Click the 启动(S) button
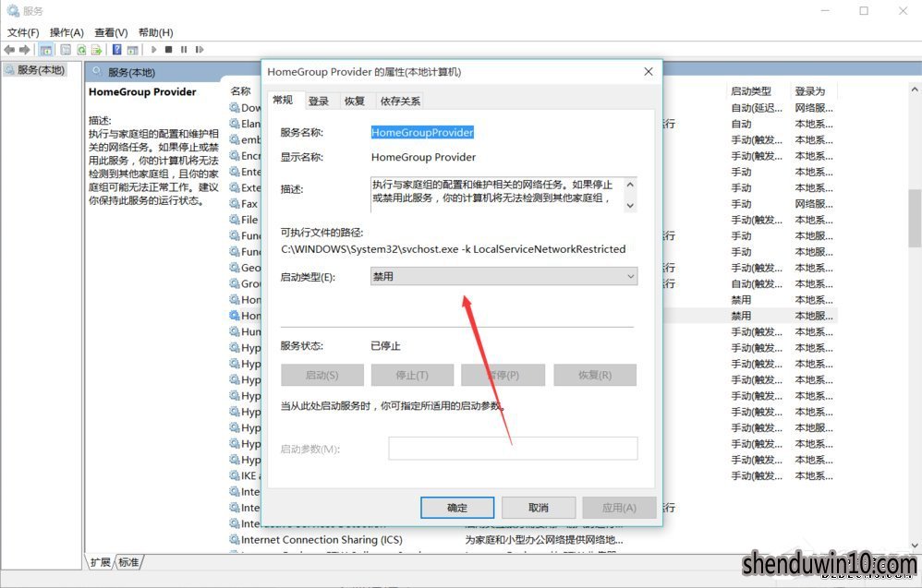The height and width of the screenshot is (588, 922). pos(322,375)
